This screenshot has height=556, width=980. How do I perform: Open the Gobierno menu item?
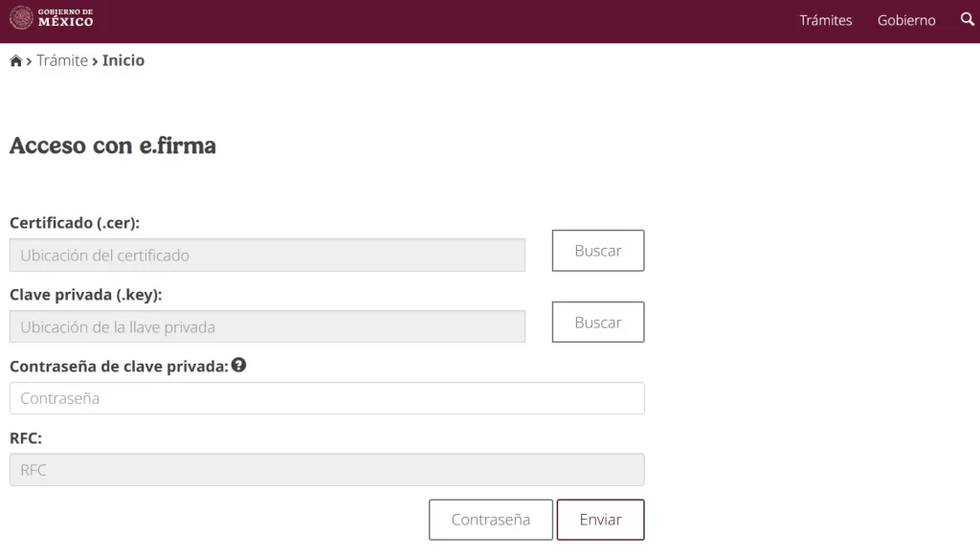pyautogui.click(x=905, y=20)
